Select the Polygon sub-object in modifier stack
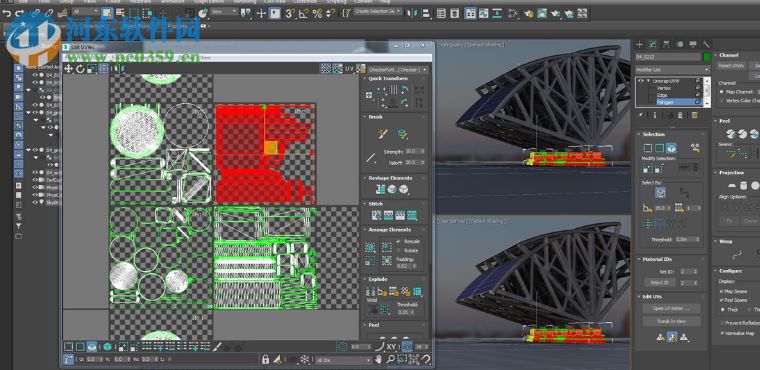The height and width of the screenshot is (370, 760). point(665,102)
